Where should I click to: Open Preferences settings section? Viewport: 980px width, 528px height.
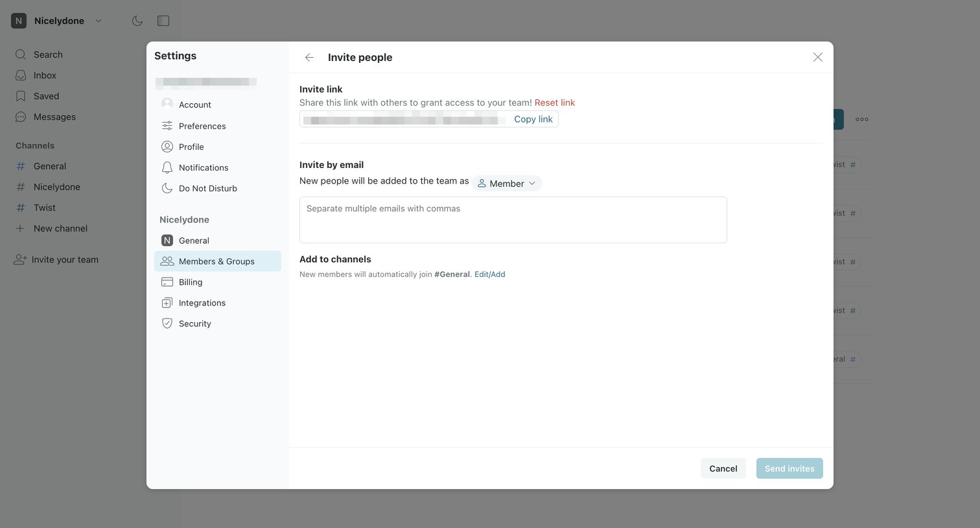218,126
